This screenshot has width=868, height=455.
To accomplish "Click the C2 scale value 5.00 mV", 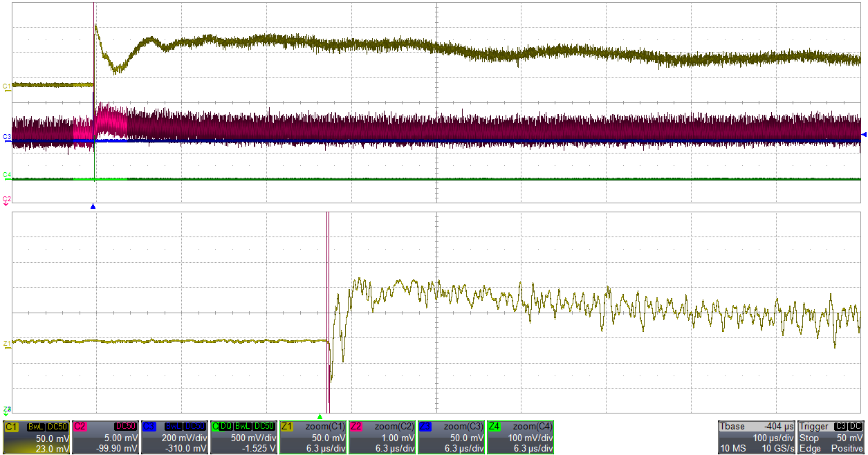I will [x=120, y=438].
